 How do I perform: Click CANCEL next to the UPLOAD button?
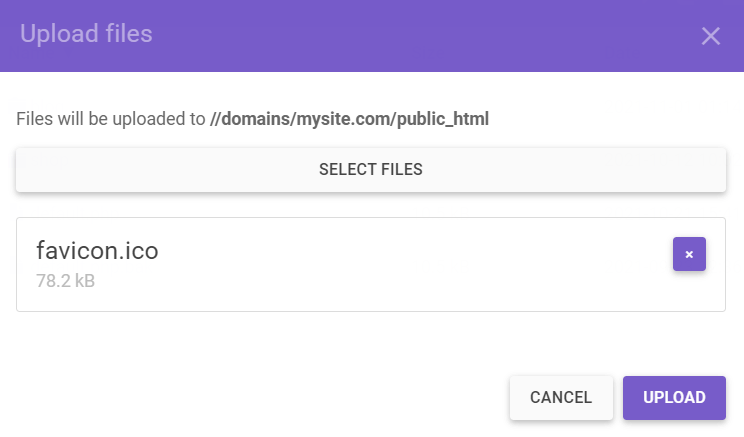click(x=561, y=397)
